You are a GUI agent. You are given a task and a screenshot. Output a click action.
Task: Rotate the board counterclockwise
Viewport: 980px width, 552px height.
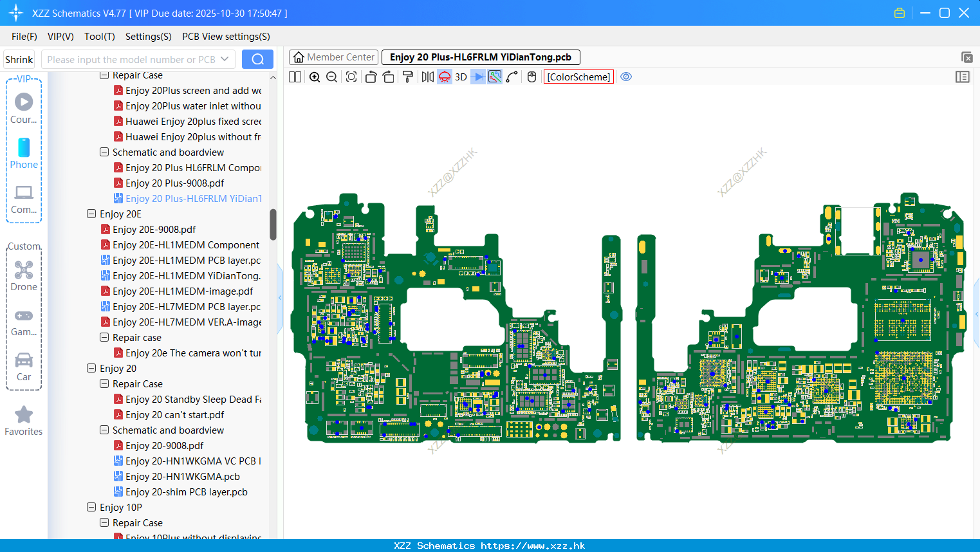coord(371,77)
